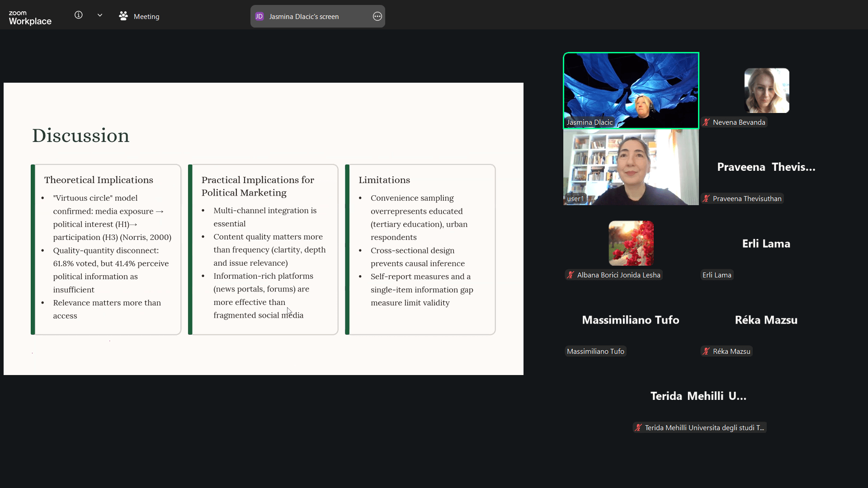Click the Meeting participants icon

tap(123, 16)
